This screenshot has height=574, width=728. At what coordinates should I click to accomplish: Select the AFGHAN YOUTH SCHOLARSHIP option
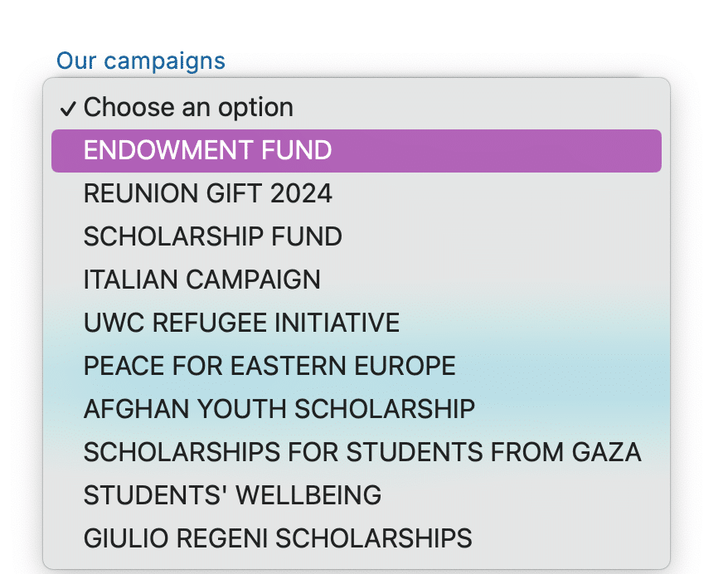pos(279,409)
